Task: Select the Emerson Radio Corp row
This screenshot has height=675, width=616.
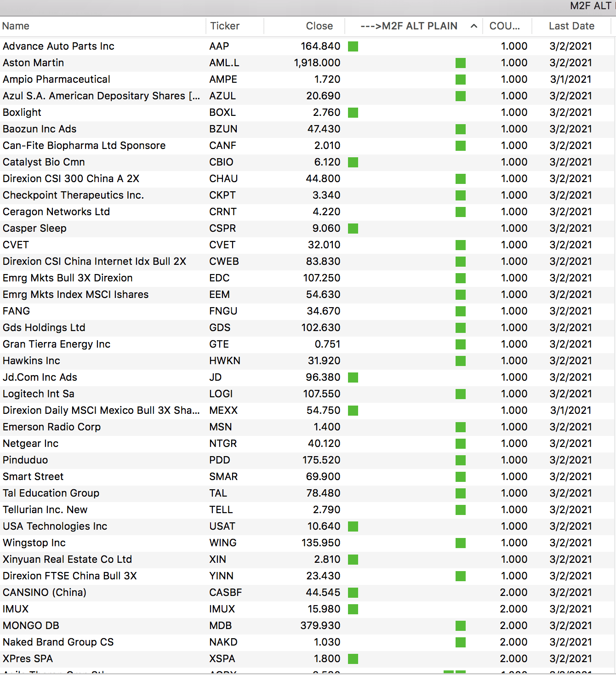Action: pos(307,427)
